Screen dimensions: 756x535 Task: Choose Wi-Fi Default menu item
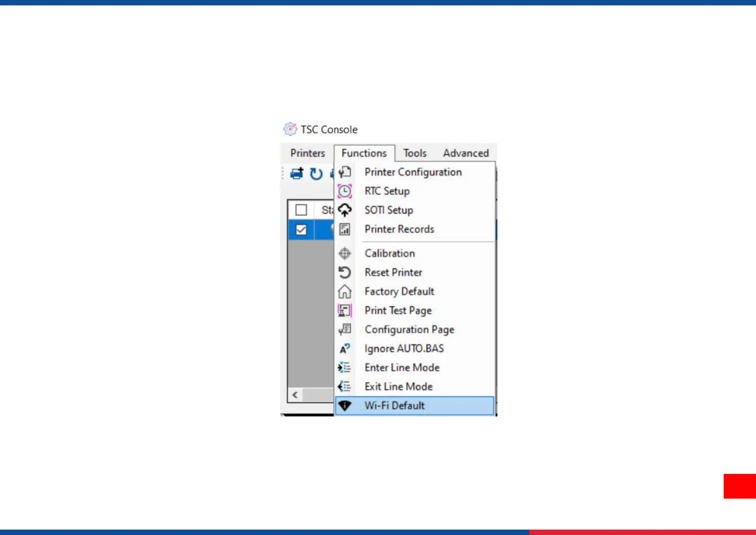pos(415,406)
